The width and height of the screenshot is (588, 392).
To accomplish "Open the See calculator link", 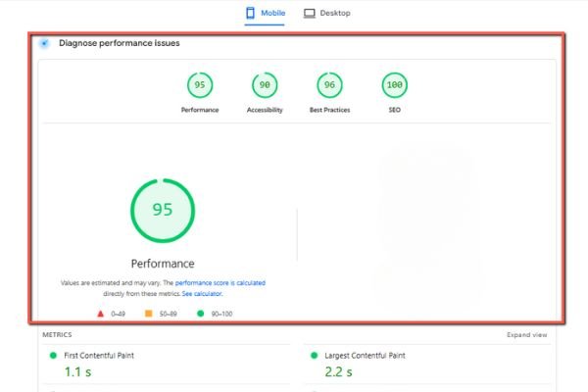I will click(202, 293).
